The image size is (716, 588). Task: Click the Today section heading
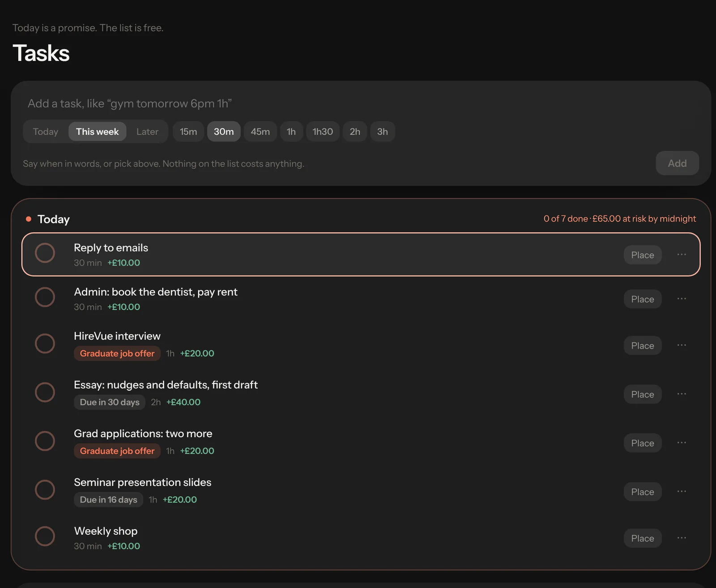point(54,219)
